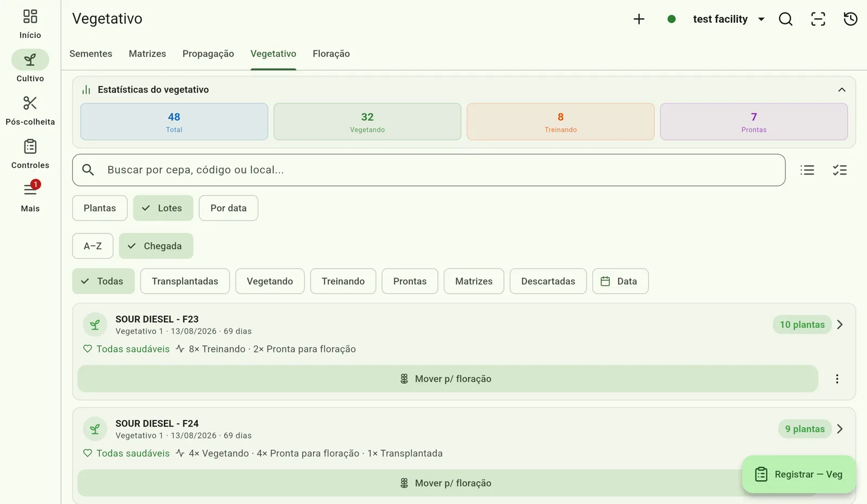This screenshot has width=867, height=504.
Task: Switch to the Sementes tab
Action: point(91,54)
